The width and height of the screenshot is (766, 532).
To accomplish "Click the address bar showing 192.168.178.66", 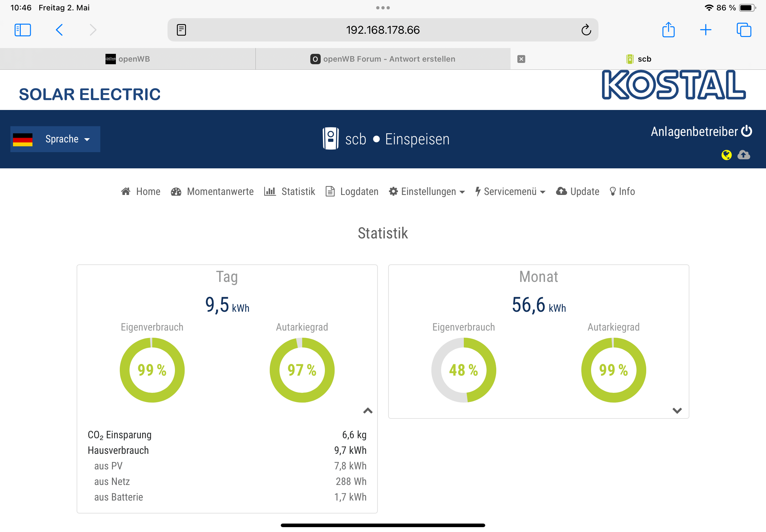I will click(382, 30).
